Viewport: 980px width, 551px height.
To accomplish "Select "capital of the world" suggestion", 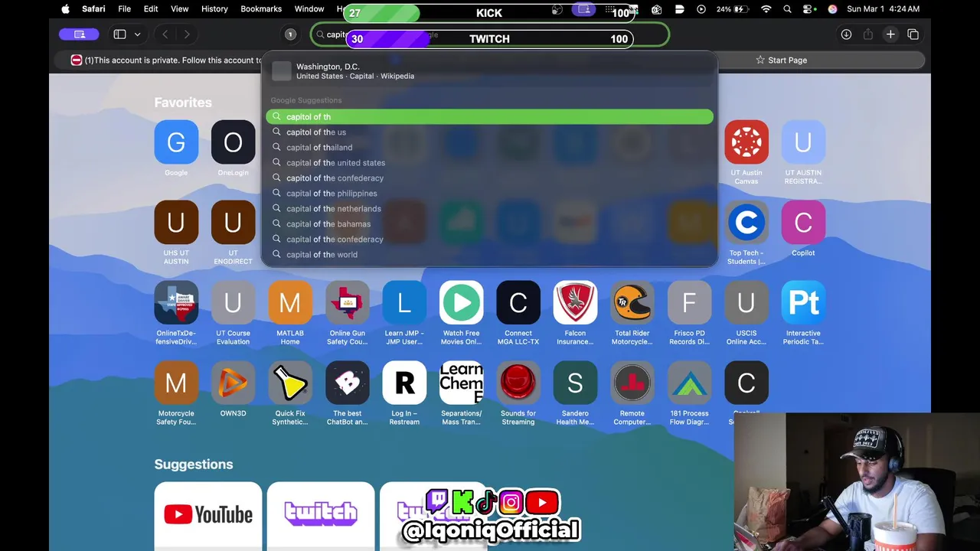I will coord(490,255).
